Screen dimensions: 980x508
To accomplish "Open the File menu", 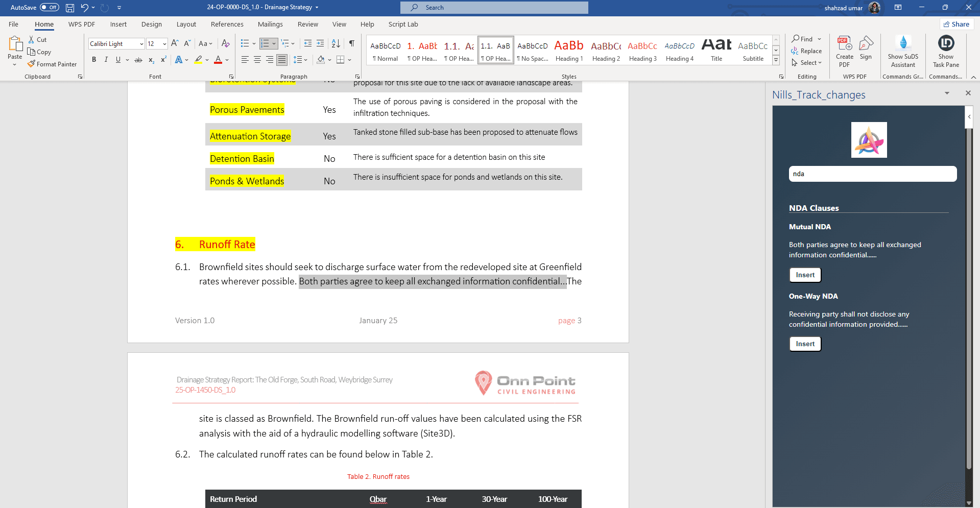I will (14, 24).
